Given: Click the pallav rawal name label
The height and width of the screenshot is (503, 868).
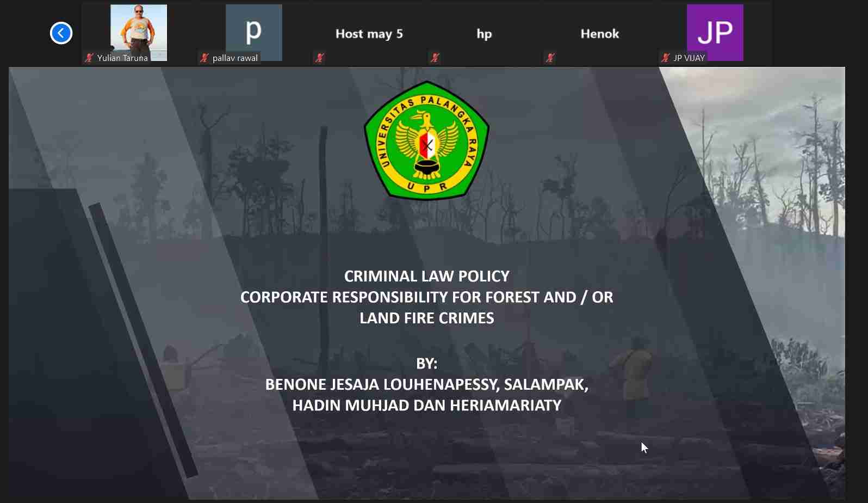Looking at the screenshot, I should coord(235,58).
